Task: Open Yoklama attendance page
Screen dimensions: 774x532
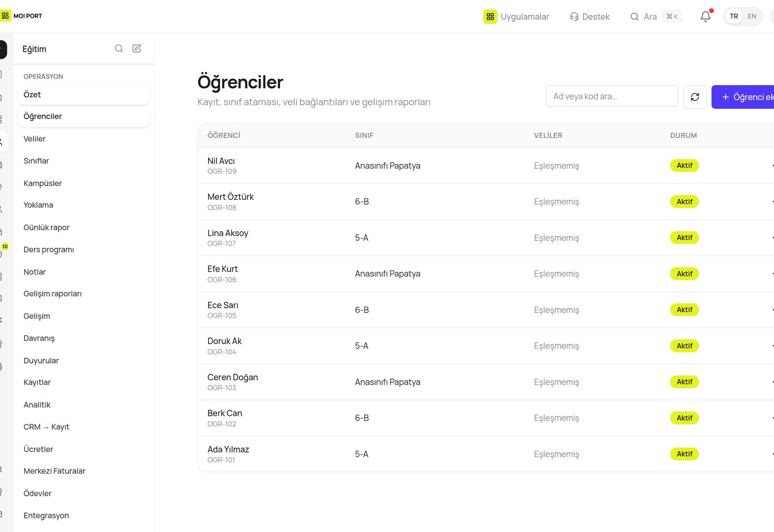Action: point(84,205)
